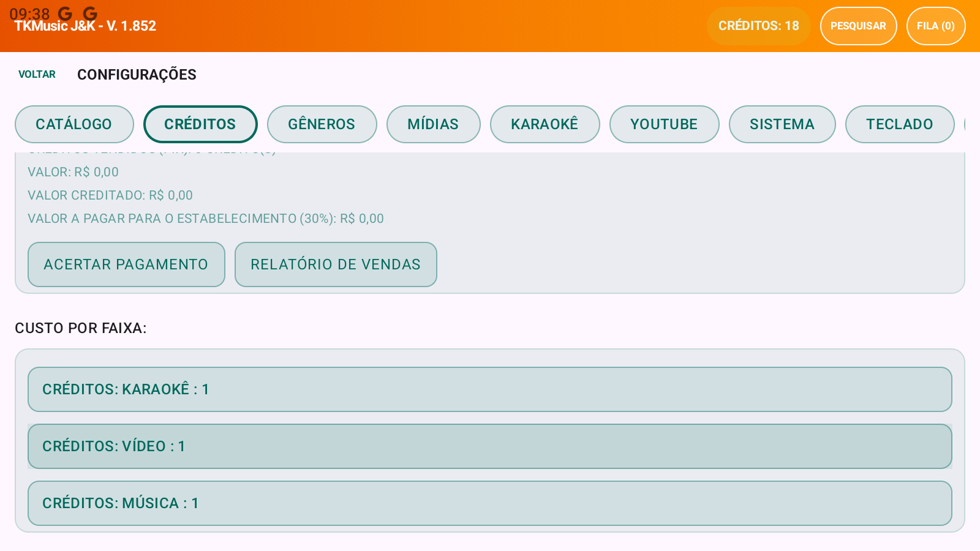Open the TECLADO tab

pyautogui.click(x=900, y=124)
